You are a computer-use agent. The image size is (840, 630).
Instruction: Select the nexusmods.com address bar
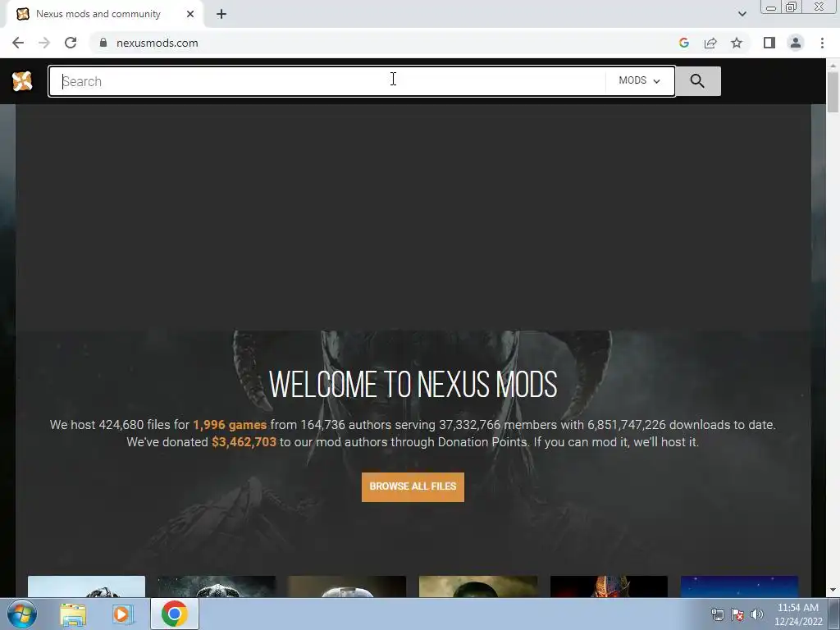tap(375, 43)
